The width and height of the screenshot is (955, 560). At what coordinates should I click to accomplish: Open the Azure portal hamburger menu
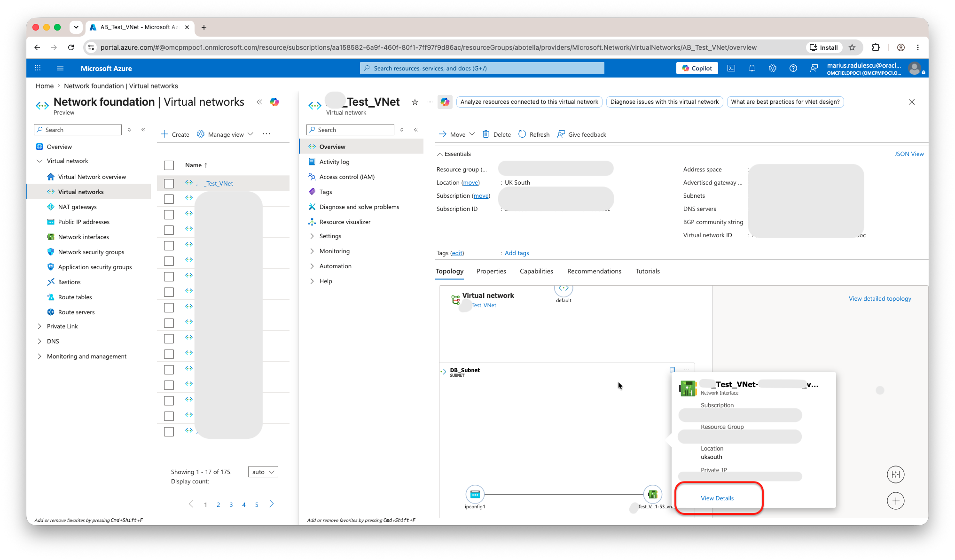pos(60,68)
